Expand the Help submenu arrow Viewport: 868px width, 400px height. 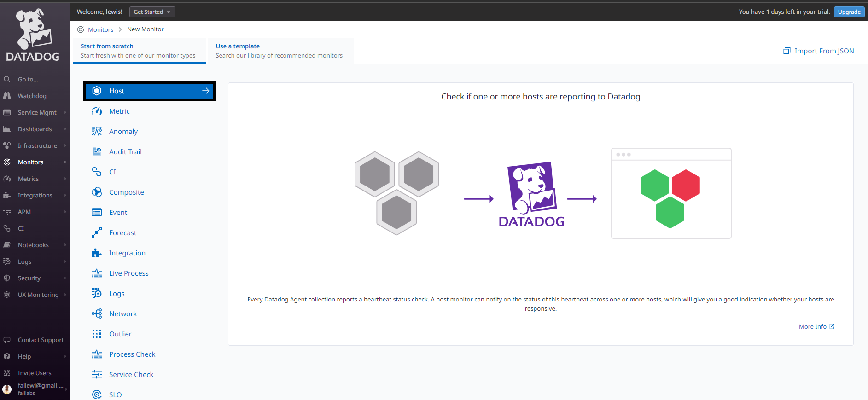[x=65, y=356]
